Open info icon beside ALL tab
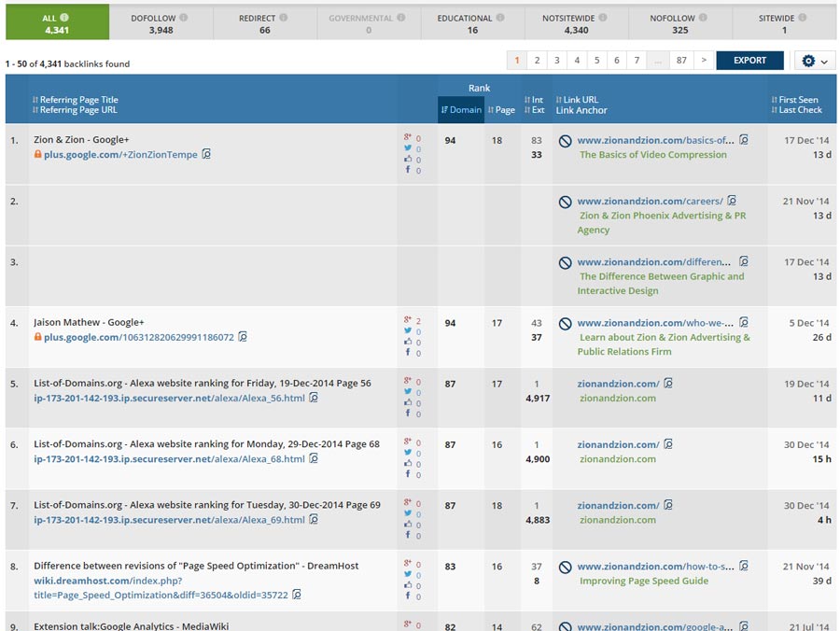This screenshot has height=631, width=840. click(64, 18)
